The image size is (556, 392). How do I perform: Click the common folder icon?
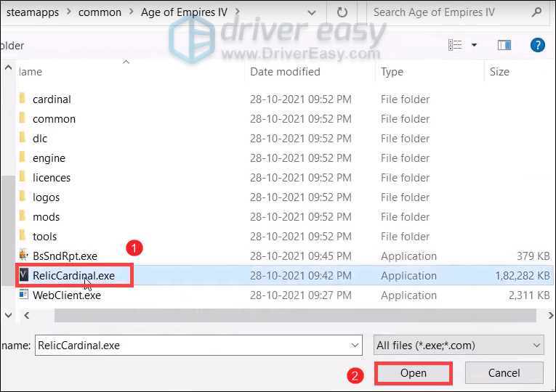tap(23, 118)
